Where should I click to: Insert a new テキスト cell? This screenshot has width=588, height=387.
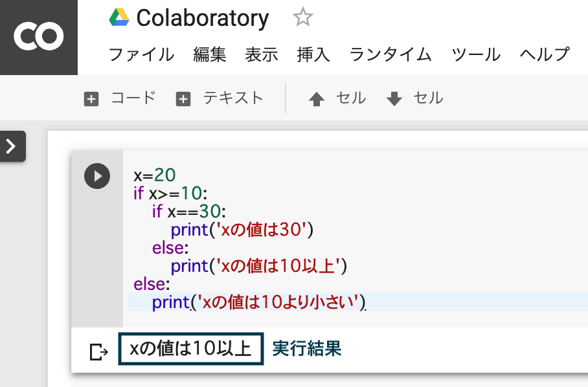click(x=220, y=98)
